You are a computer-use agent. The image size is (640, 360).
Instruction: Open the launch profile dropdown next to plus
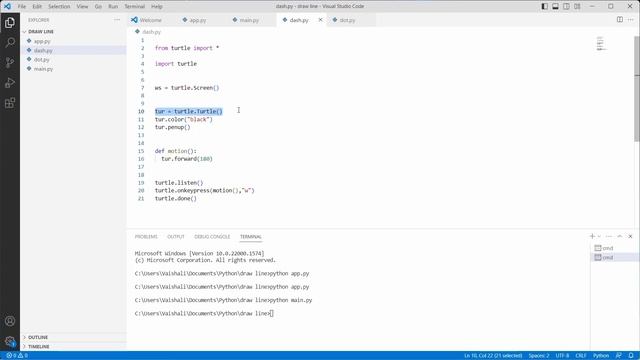pyautogui.click(x=599, y=236)
